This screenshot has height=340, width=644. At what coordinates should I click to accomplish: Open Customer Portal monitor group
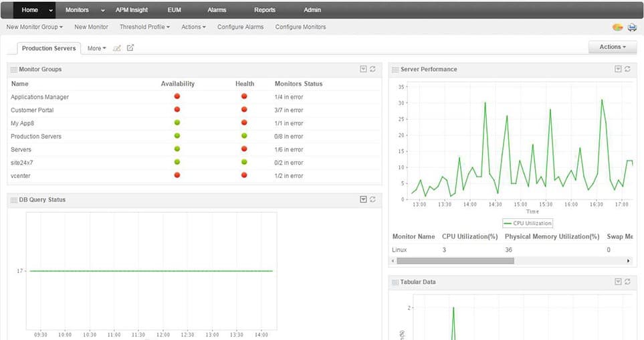32,110
